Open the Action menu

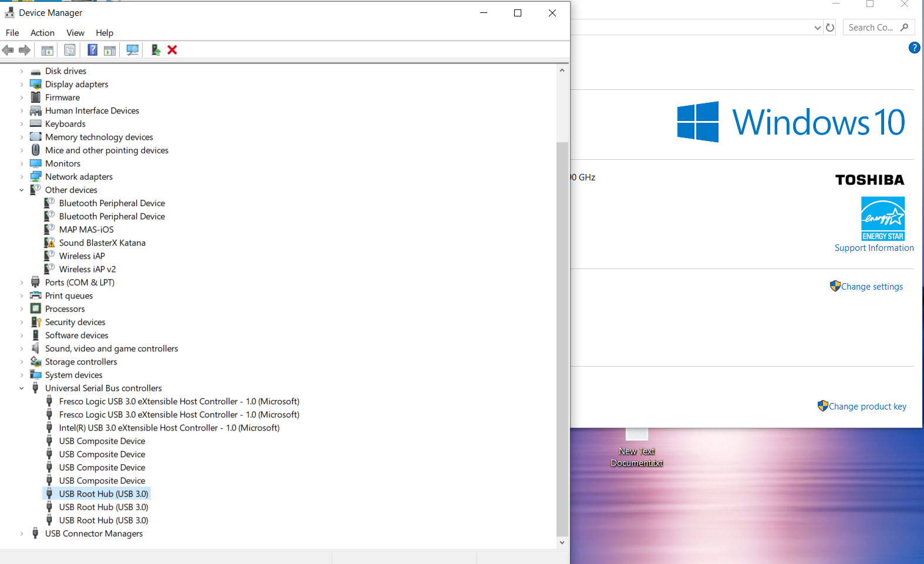42,33
